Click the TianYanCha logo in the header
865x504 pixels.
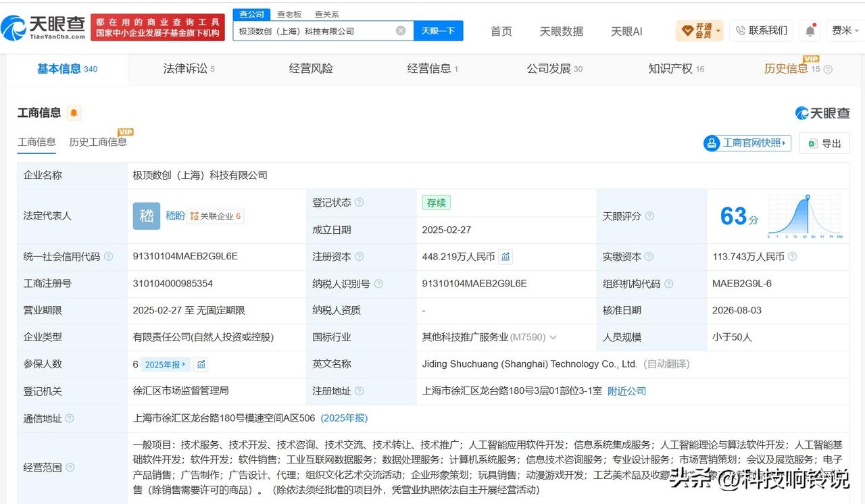click(44, 28)
